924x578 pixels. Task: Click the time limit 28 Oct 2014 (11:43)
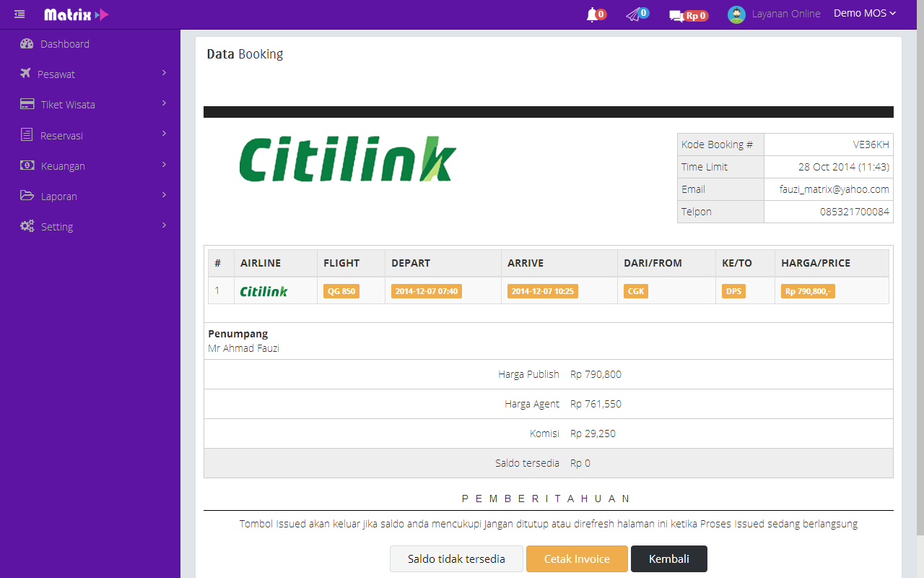point(844,167)
